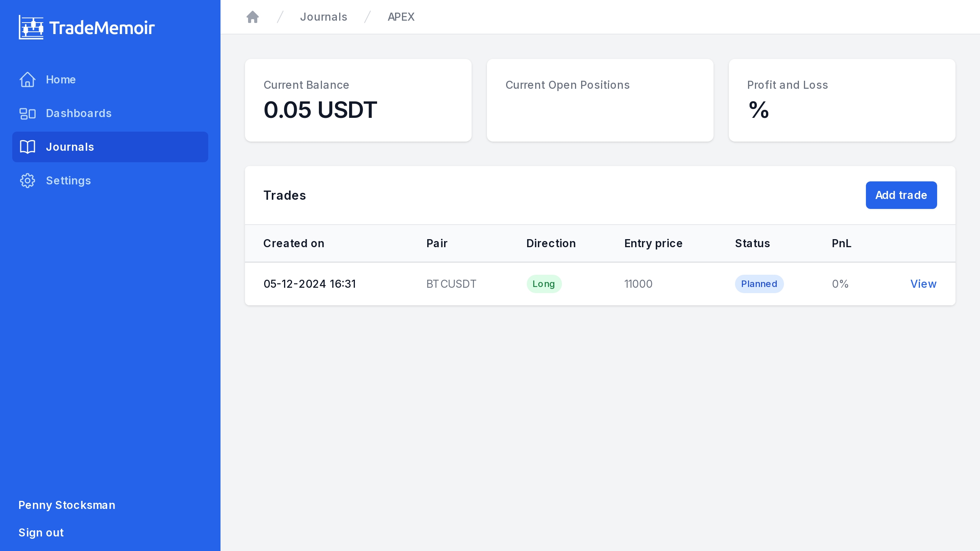Click the 11000 entry price cell
This screenshot has width=980, height=551.
click(x=638, y=284)
